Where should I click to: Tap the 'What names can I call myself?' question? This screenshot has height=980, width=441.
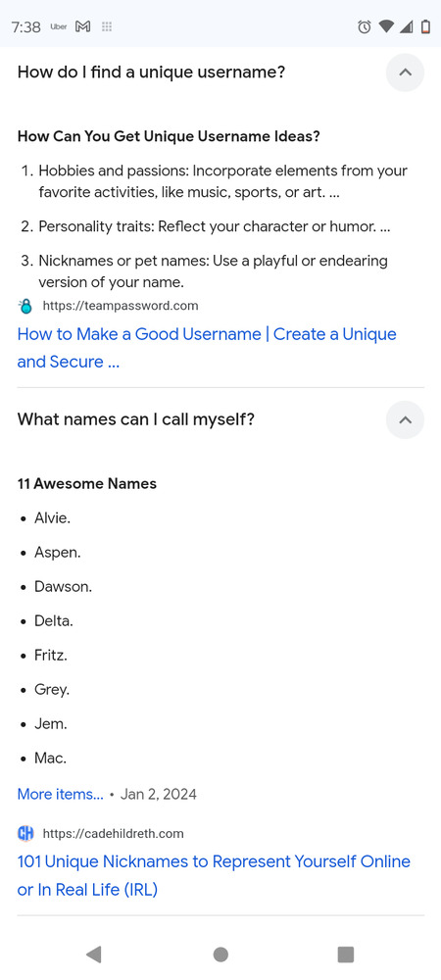pyautogui.click(x=136, y=419)
